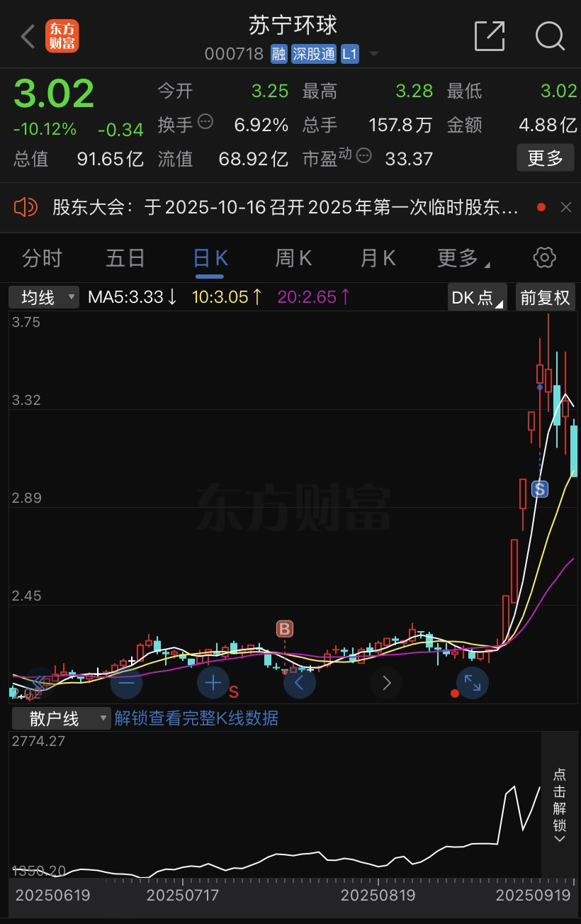The height and width of the screenshot is (924, 581).
Task: Tap the 今开 3.25 value
Action: [x=270, y=91]
